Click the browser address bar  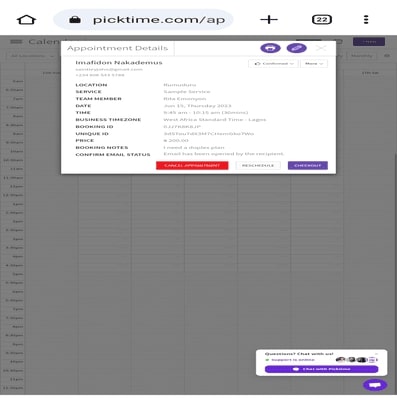(x=143, y=20)
